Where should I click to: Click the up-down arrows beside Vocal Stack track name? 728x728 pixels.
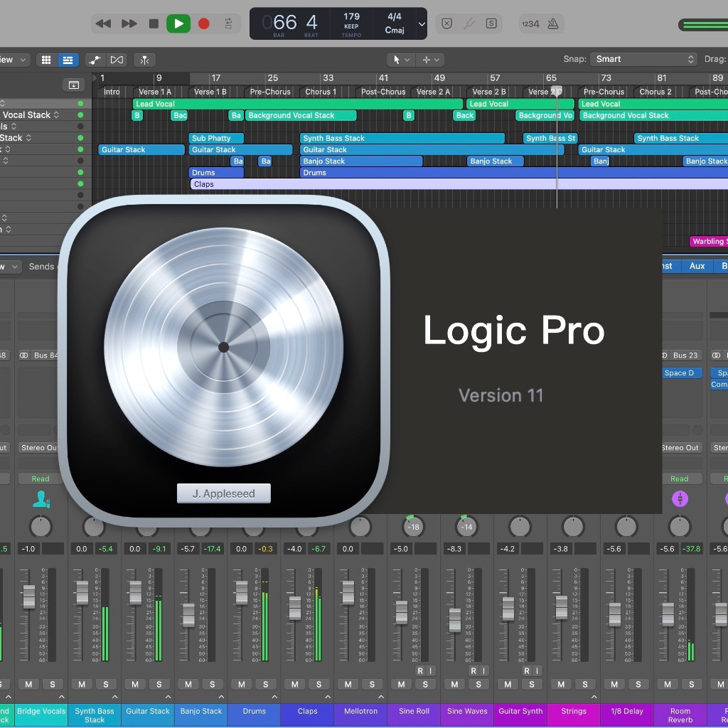coord(56,114)
